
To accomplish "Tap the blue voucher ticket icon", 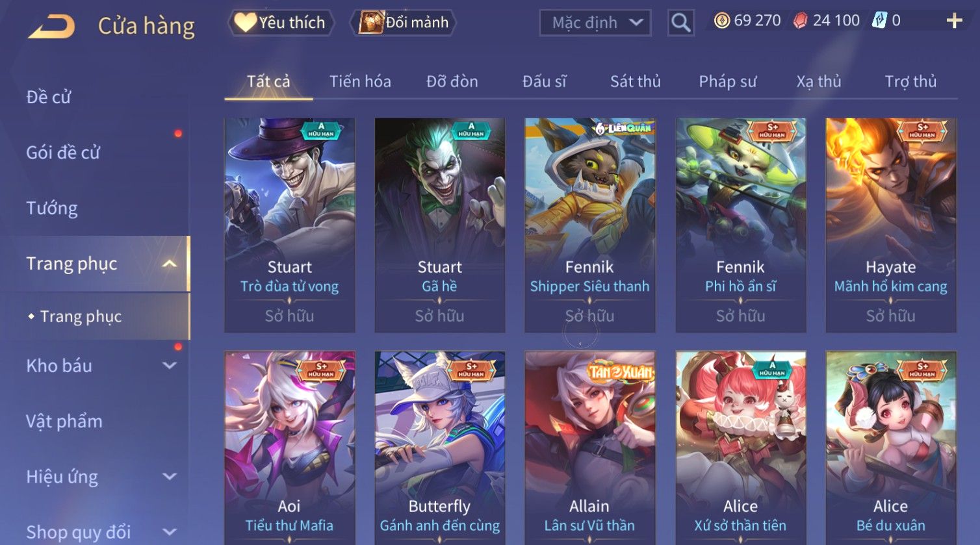I will 879,21.
